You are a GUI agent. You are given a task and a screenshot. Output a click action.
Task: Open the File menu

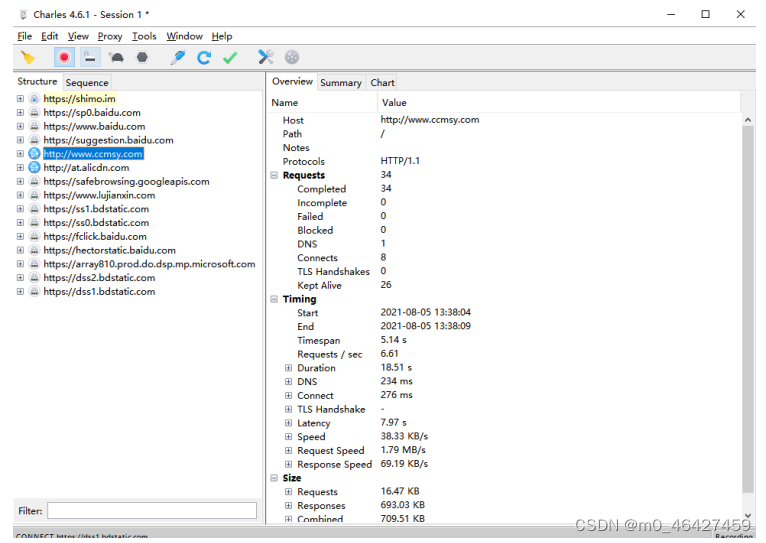point(24,36)
